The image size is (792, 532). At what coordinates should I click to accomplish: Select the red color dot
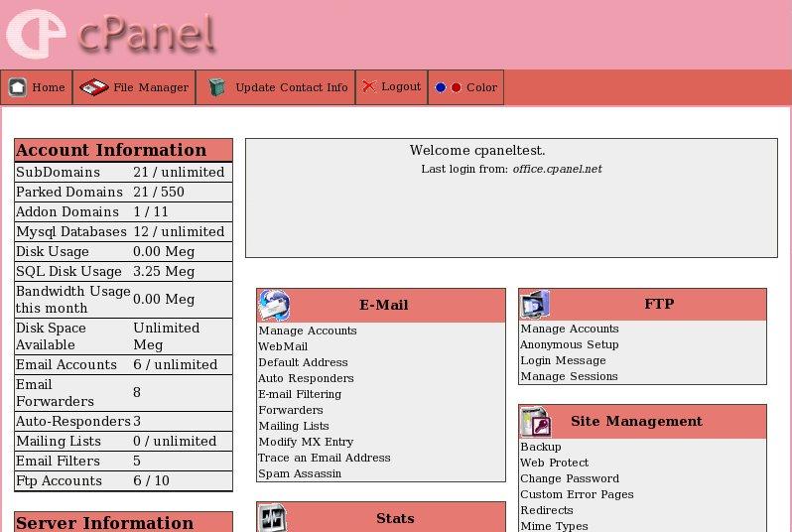(x=457, y=87)
